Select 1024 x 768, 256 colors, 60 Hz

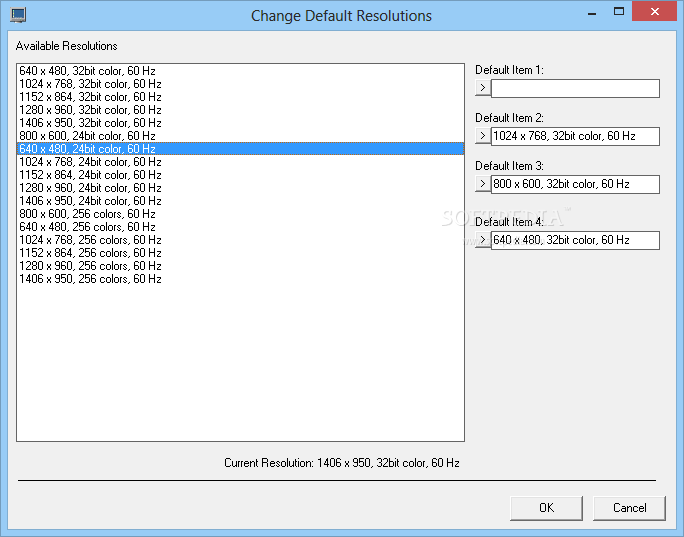(x=240, y=240)
